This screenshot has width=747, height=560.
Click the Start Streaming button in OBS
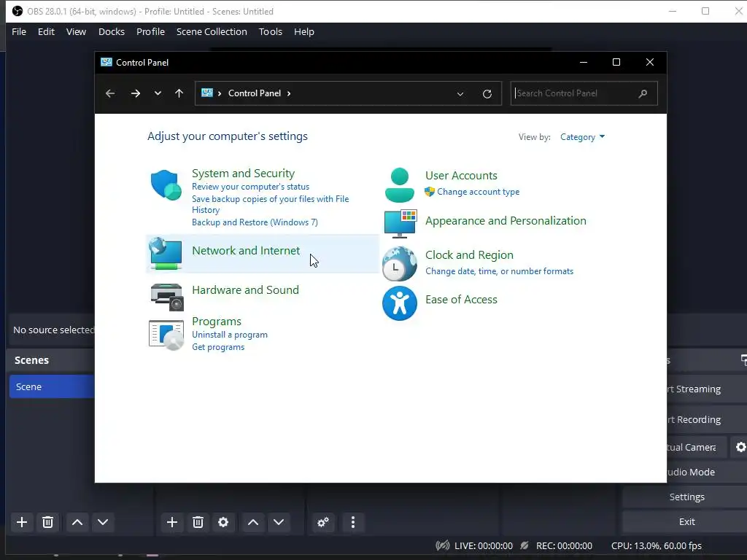[707, 389]
